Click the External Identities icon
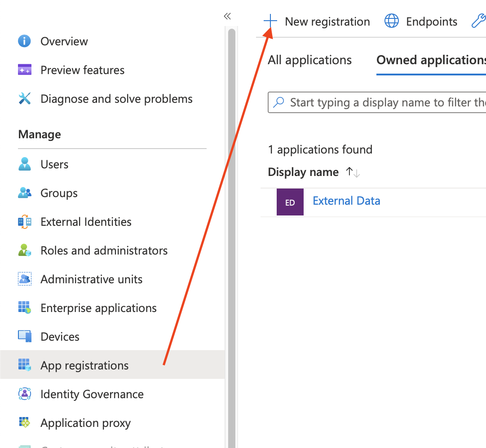 click(24, 222)
